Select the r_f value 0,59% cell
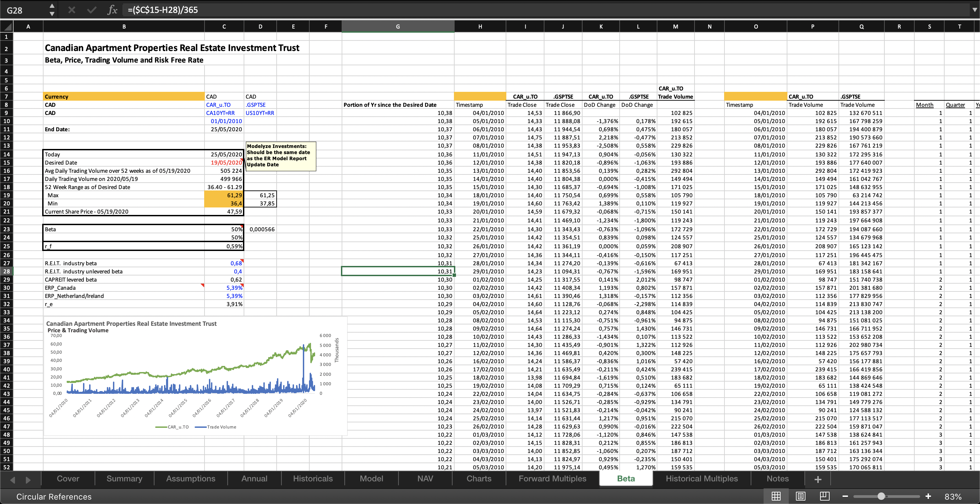The width and height of the screenshot is (980, 504). pyautogui.click(x=224, y=246)
